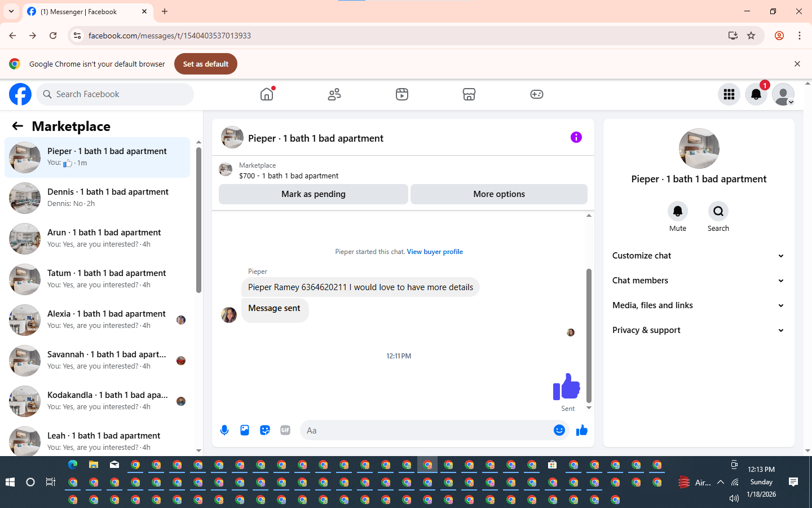Reload the page
Viewport: 812px width, 508px height.
click(53, 36)
